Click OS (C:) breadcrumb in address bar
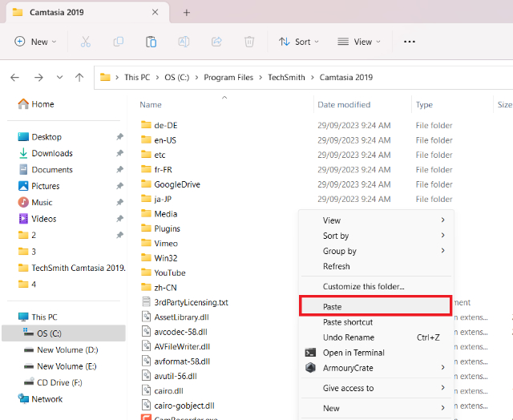 (176, 78)
